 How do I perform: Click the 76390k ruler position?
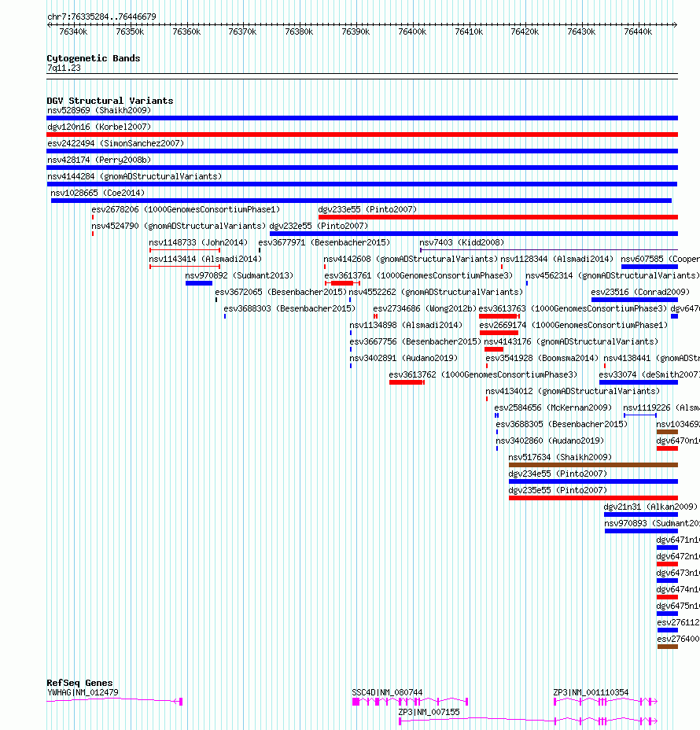356,31
